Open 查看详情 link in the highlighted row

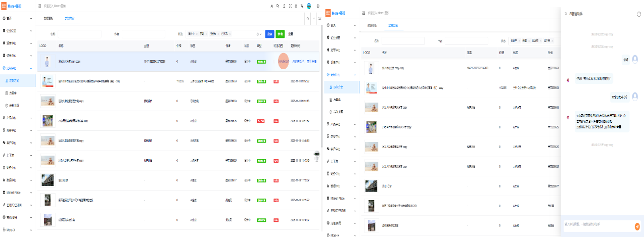tap(312, 62)
